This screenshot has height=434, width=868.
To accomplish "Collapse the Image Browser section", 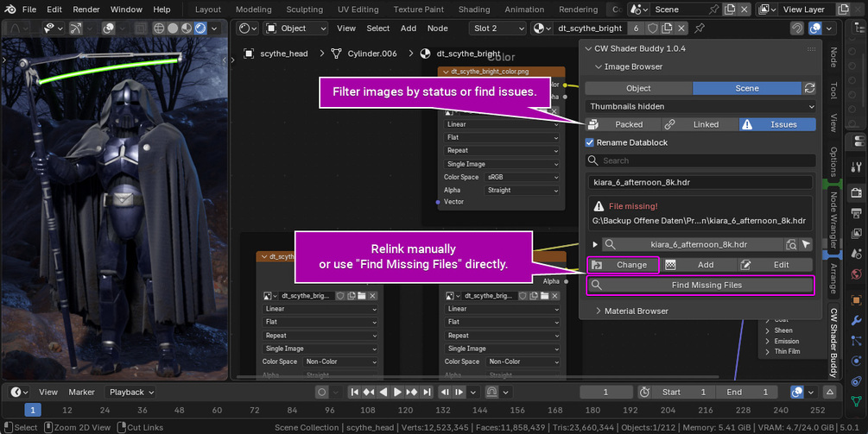I will point(599,67).
